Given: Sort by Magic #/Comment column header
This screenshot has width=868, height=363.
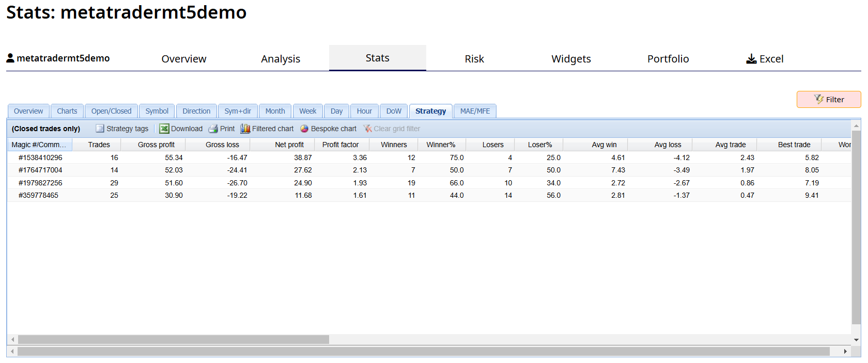Looking at the screenshot, I should (x=39, y=145).
